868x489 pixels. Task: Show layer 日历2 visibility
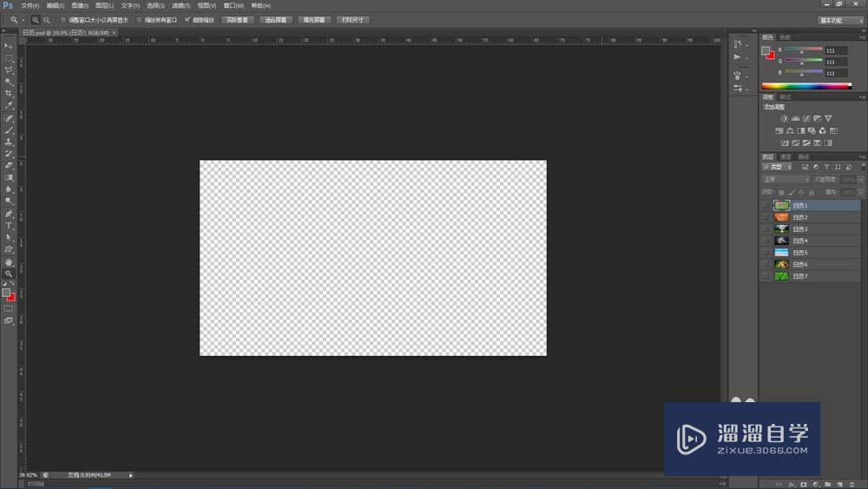point(766,217)
